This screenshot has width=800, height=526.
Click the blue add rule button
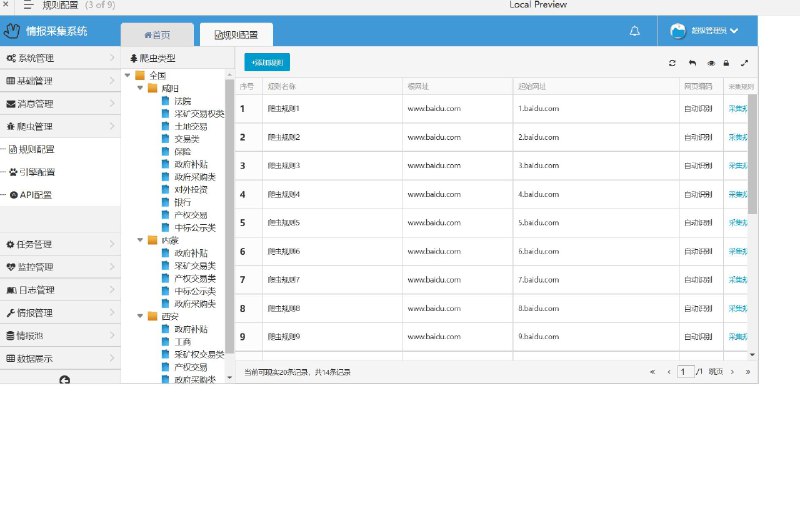click(267, 62)
